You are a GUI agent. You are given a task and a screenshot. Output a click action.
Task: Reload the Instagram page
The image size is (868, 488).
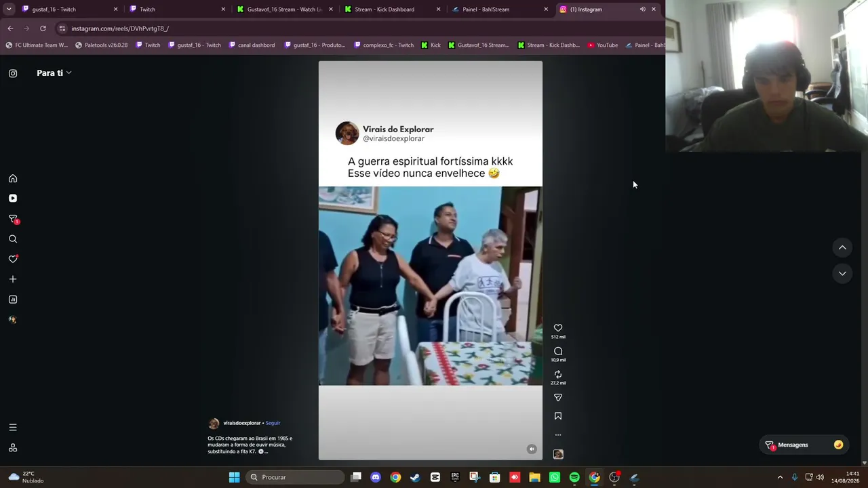coord(43,28)
